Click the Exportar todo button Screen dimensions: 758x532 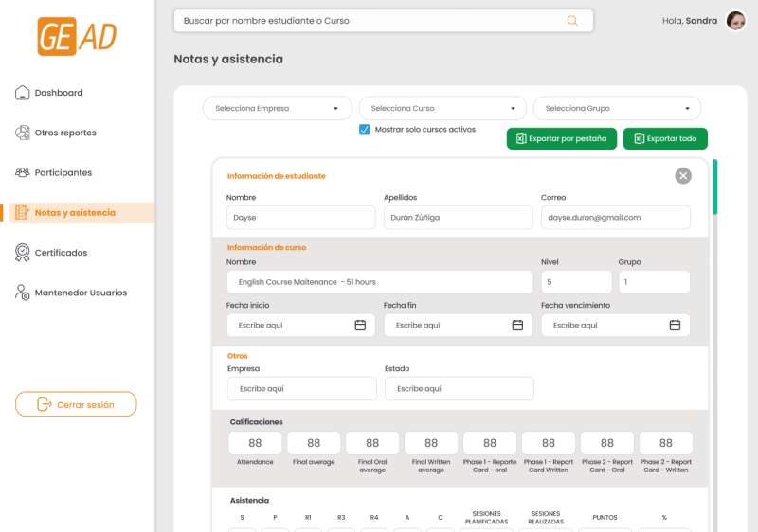665,138
